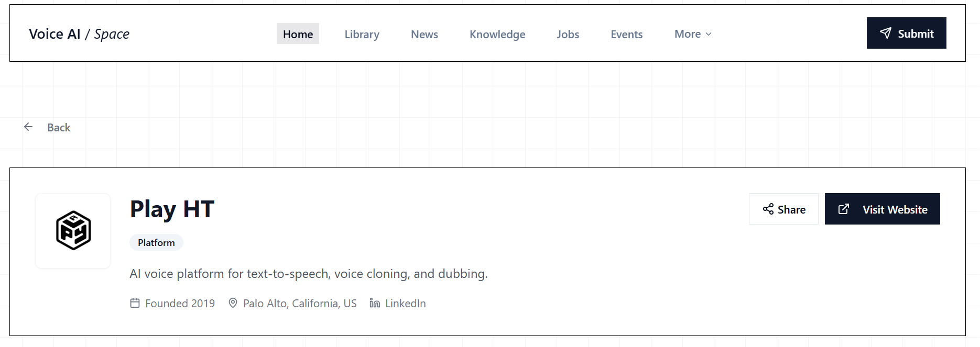Click the paper plane icon on Submit
980x347 pixels.
pyautogui.click(x=885, y=33)
